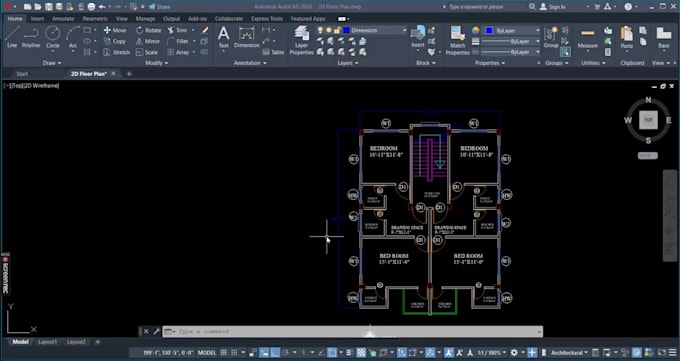Open the Annotate ribbon tab
Image resolution: width=680 pixels, height=361 pixels.
63,19
